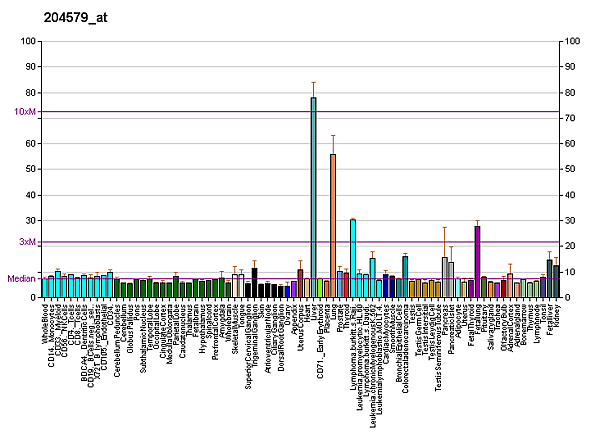The width and height of the screenshot is (600, 434).
Task: Click the tall purple bar on the right
Action: pos(477,261)
